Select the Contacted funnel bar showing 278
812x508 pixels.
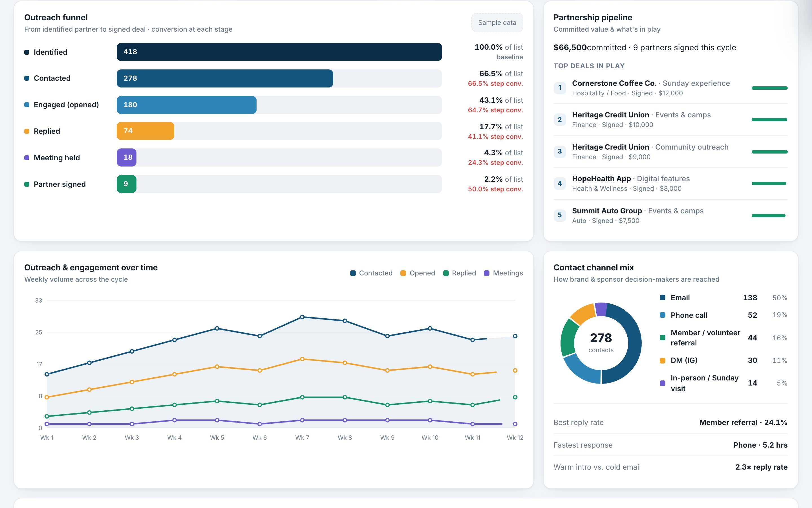click(x=225, y=78)
